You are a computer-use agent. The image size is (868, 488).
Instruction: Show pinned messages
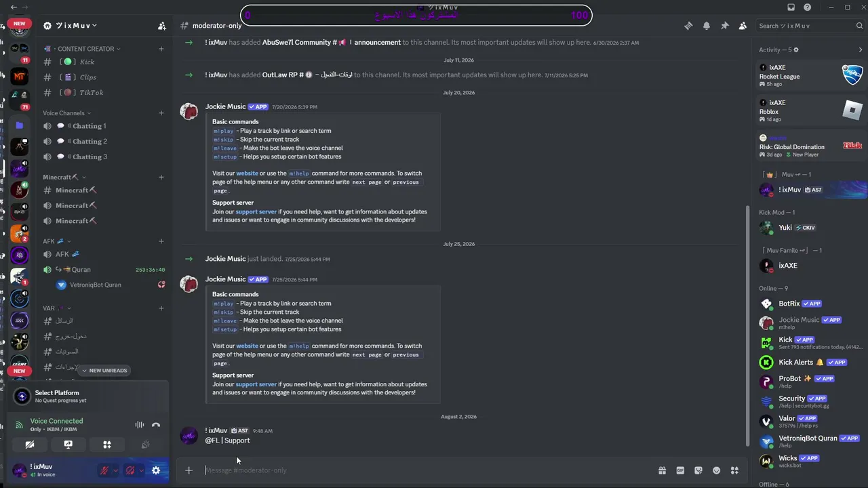pos(725,26)
